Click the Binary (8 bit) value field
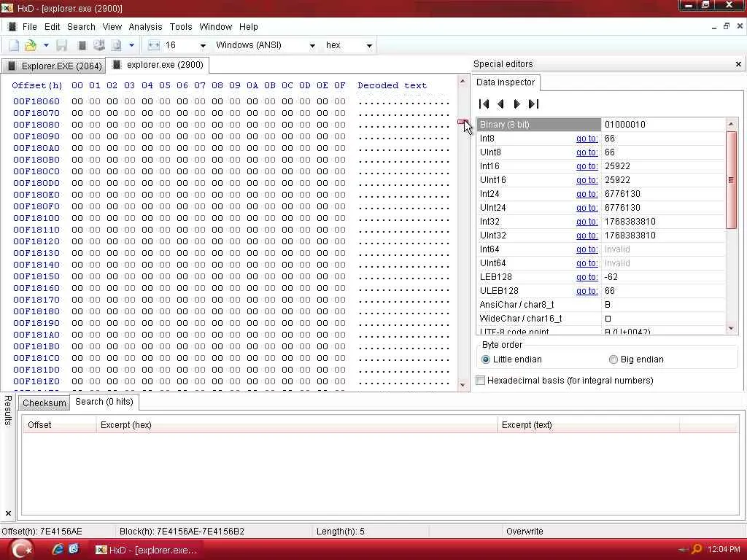This screenshot has height=560, width=747. coord(663,124)
